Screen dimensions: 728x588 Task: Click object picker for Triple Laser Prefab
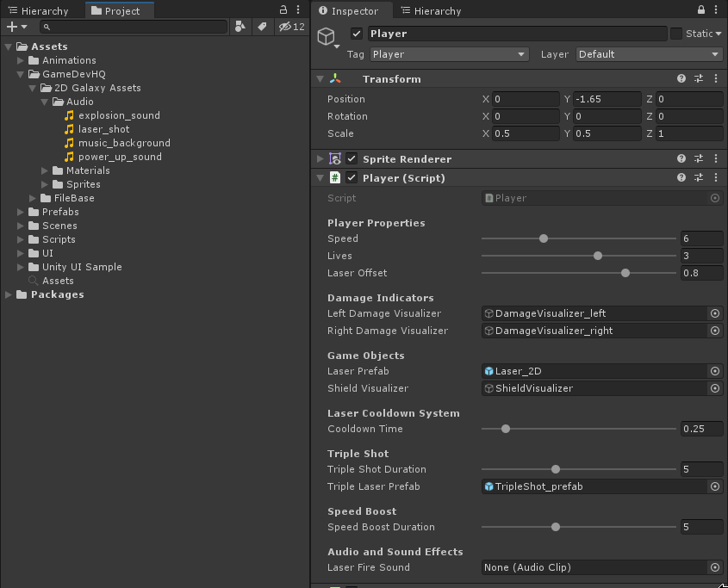(x=715, y=486)
